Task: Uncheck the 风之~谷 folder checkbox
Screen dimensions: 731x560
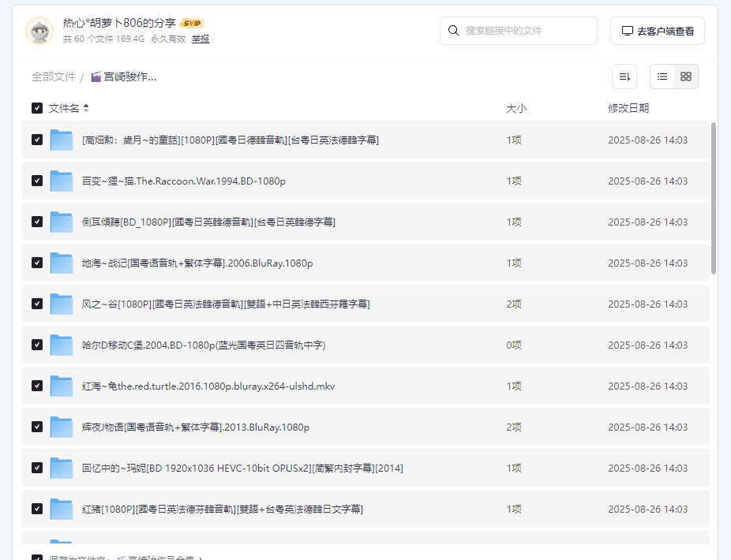Action: click(x=37, y=304)
